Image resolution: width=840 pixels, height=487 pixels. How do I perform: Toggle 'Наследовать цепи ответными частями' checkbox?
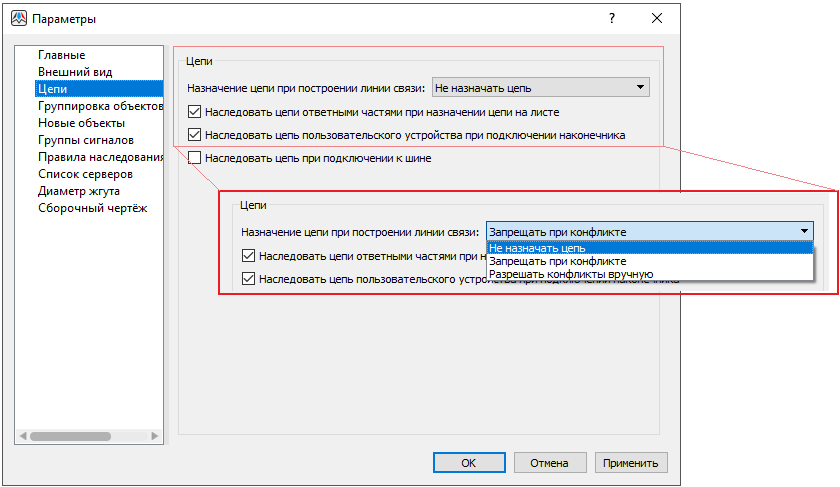(x=195, y=112)
